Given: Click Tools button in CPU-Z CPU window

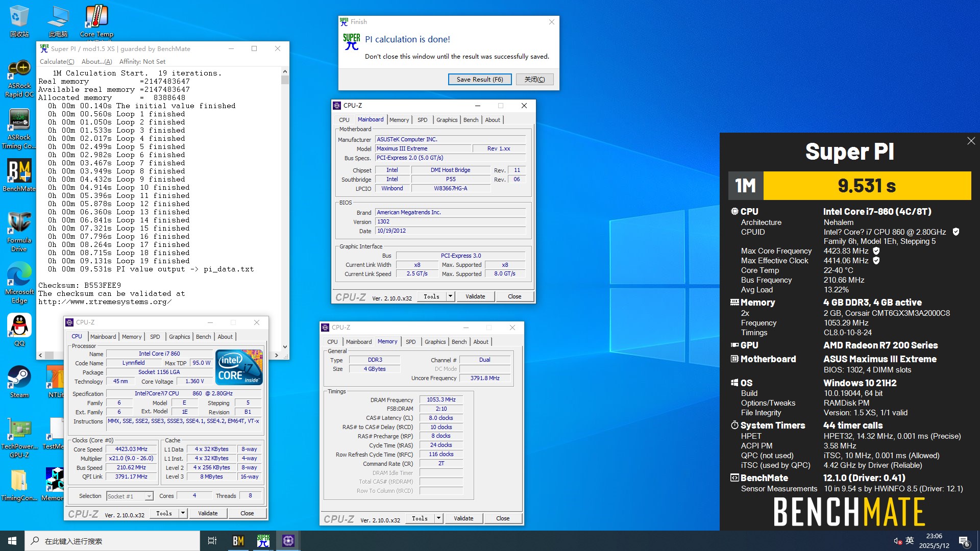Looking at the screenshot, I should [164, 513].
